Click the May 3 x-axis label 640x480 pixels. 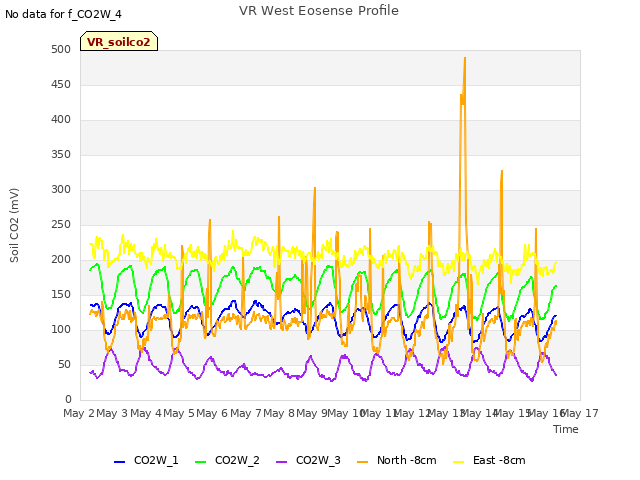(112, 413)
